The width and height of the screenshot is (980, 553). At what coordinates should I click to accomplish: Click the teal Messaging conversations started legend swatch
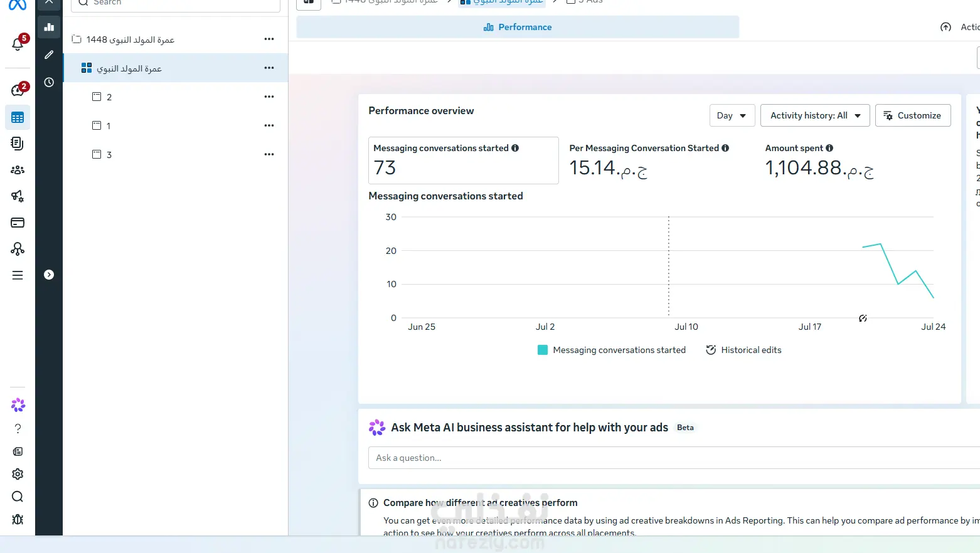543,350
